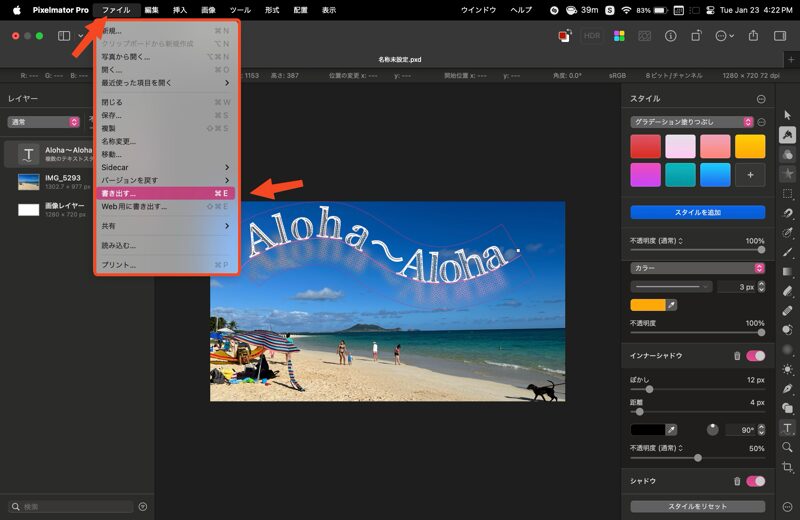Viewport: 800px width, 520px height.
Task: Select the Effects star tool
Action: [787, 174]
